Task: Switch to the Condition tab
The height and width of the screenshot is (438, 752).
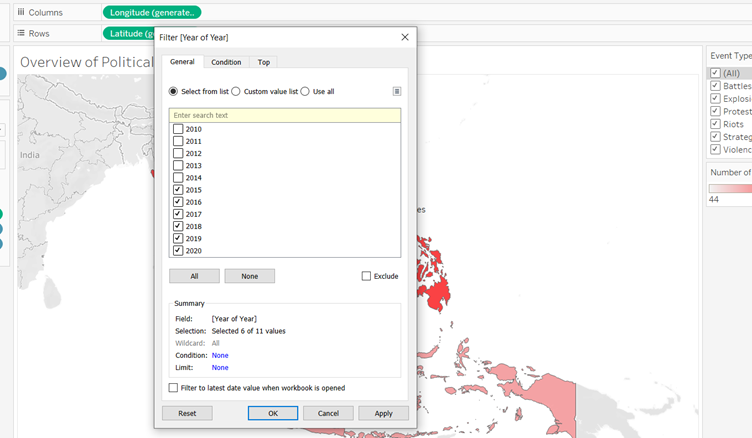Action: 226,62
